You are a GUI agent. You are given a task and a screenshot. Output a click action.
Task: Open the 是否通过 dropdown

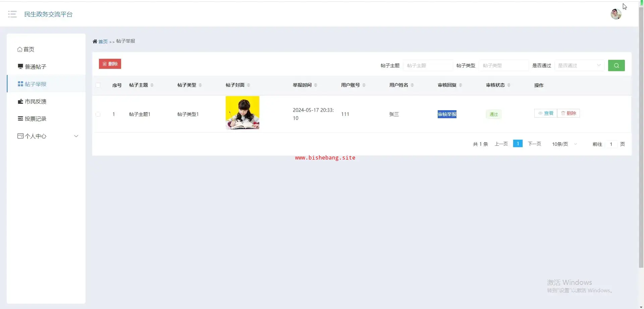pos(579,65)
